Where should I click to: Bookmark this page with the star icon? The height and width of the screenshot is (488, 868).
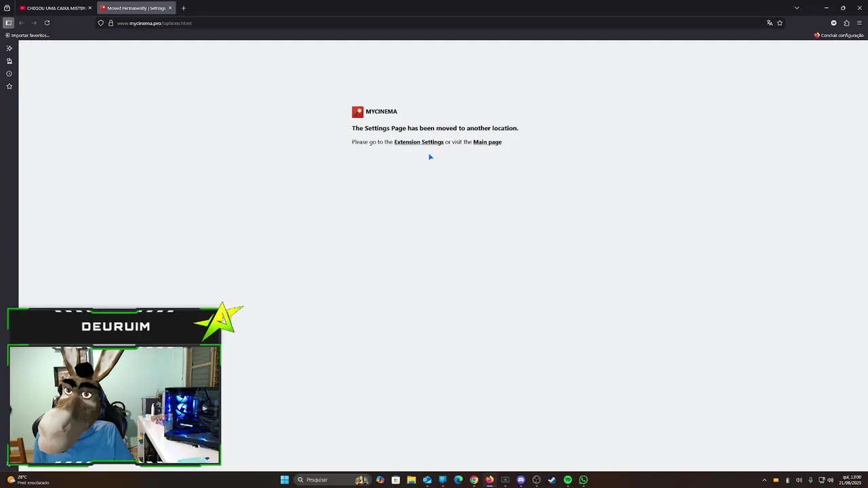[780, 23]
